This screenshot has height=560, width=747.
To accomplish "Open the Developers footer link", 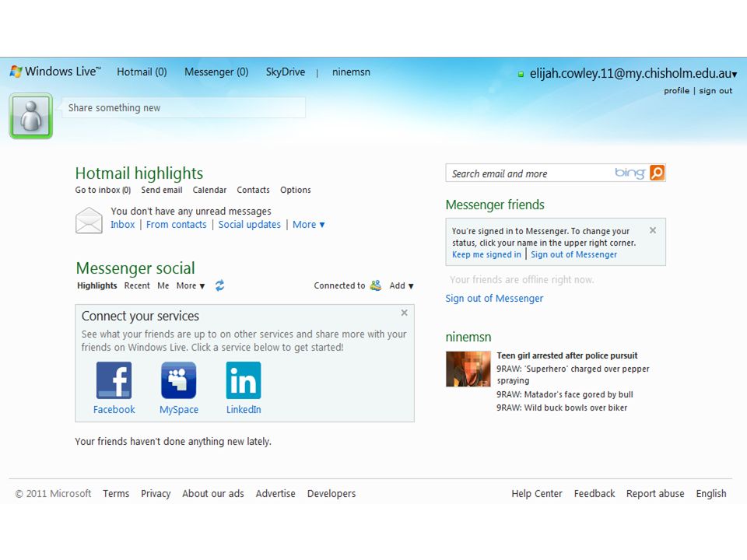I will tap(331, 494).
